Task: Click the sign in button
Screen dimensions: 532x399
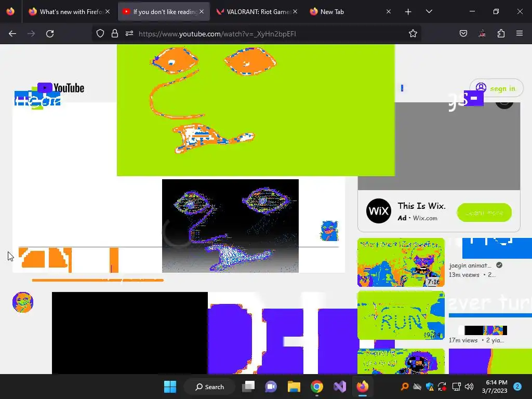Action: [496, 88]
